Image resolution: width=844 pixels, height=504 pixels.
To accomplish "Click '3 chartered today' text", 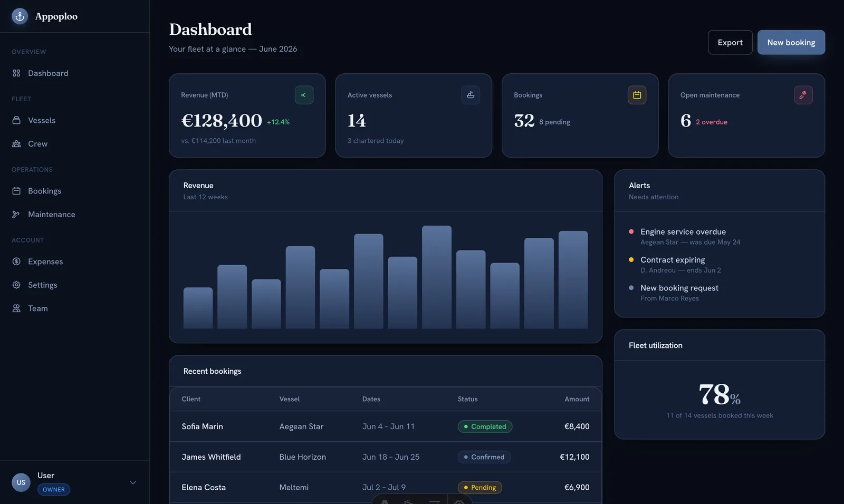I will [376, 141].
